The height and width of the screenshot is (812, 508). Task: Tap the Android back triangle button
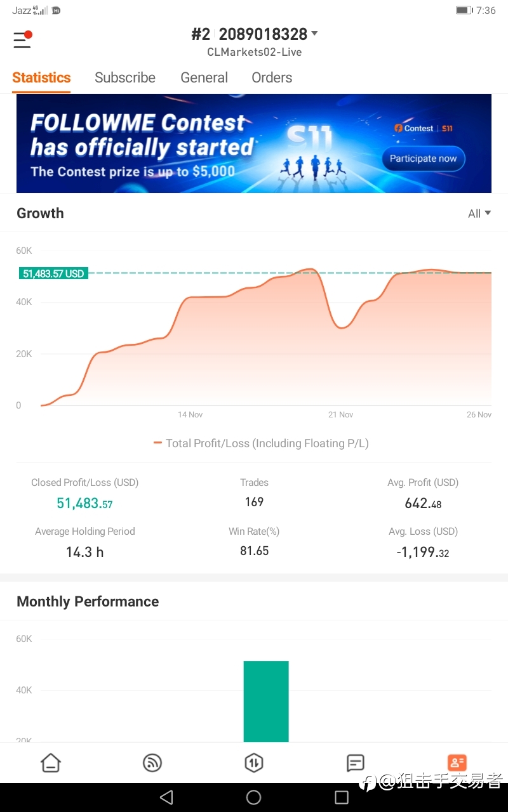point(166,797)
